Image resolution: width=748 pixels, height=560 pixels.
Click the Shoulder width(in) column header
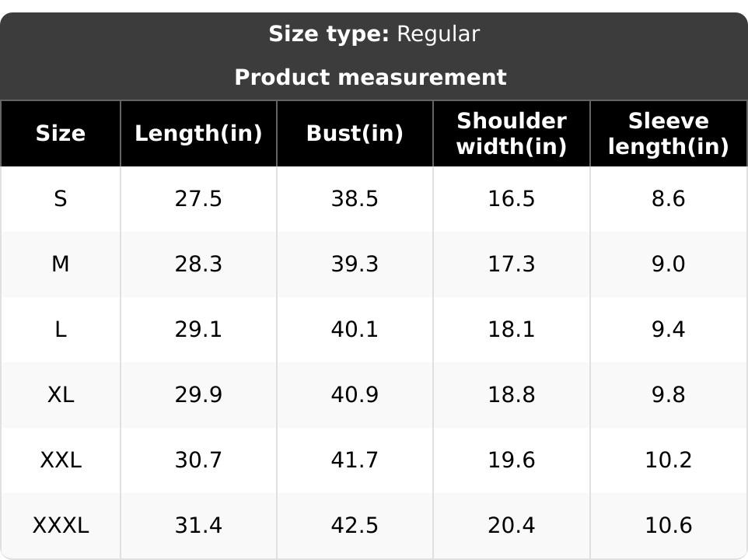coord(511,134)
